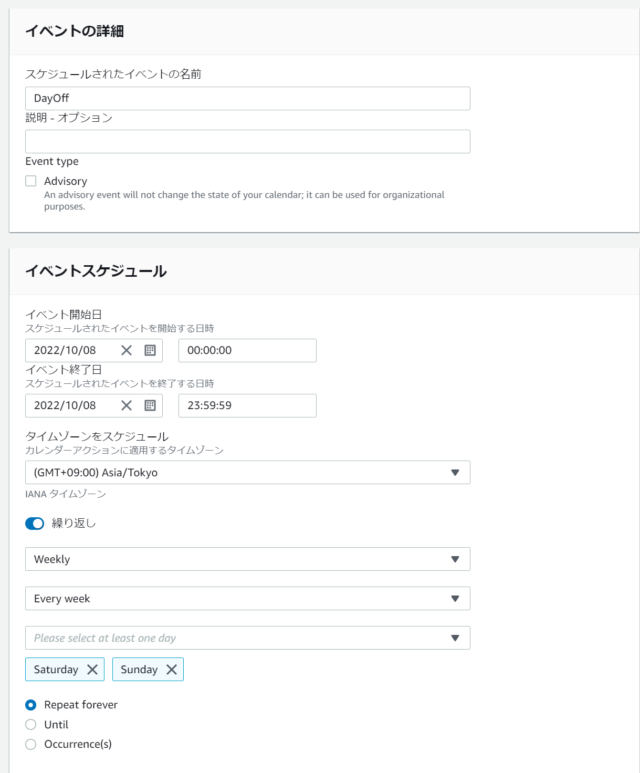
Task: Edit the 00:00:00 start time field
Action: pos(248,351)
